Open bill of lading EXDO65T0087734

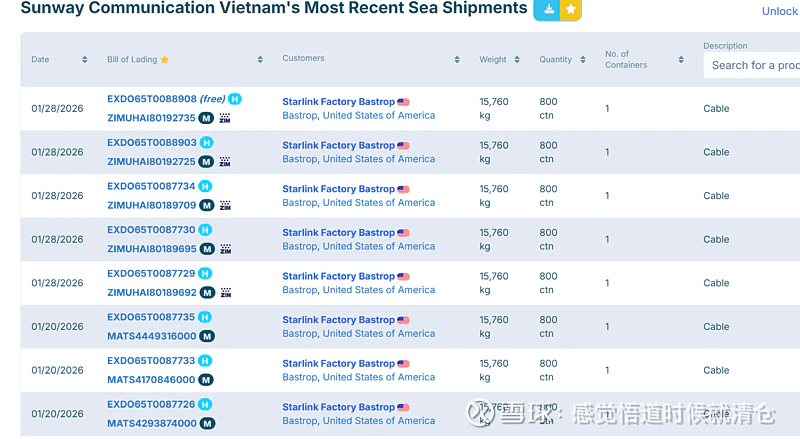151,186
